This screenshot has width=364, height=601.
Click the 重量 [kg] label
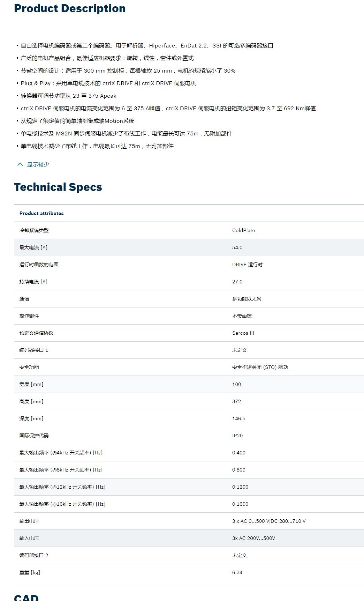[30, 572]
